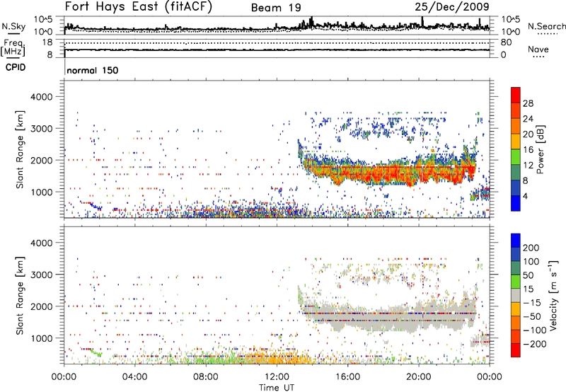Click the "Nave" legend label

coord(538,49)
